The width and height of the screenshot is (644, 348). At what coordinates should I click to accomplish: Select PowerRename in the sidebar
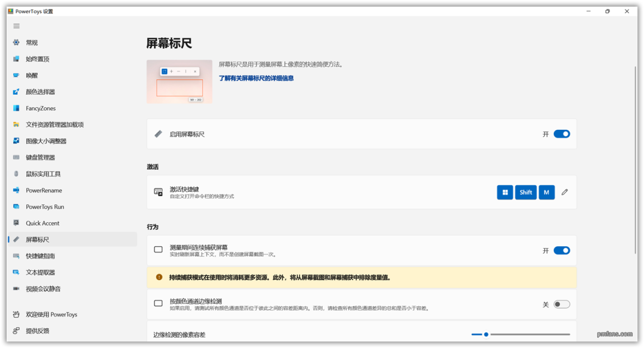pos(73,190)
